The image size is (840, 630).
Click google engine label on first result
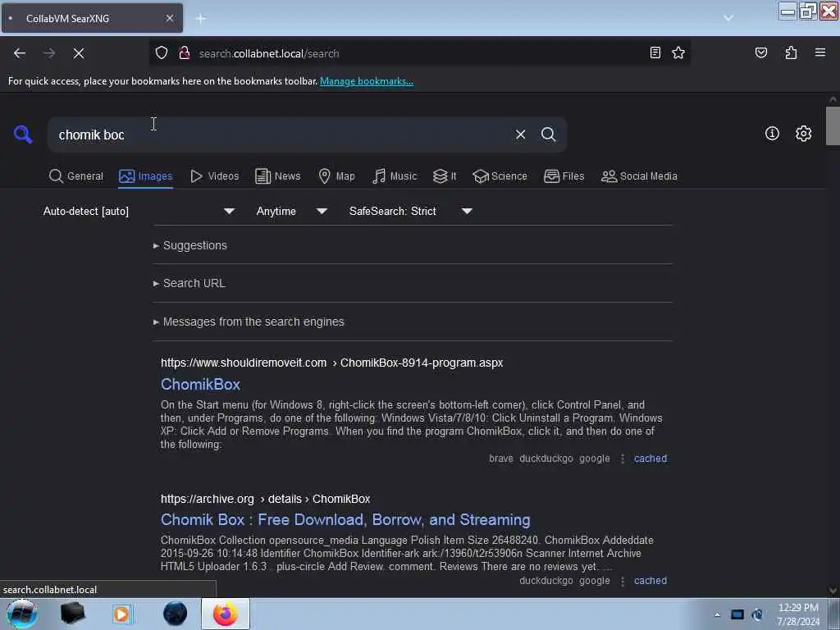pyautogui.click(x=594, y=459)
